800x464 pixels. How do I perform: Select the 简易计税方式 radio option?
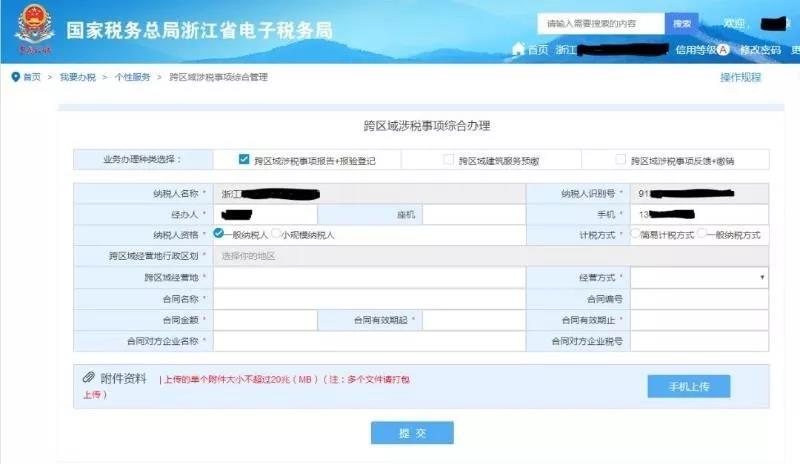point(636,234)
